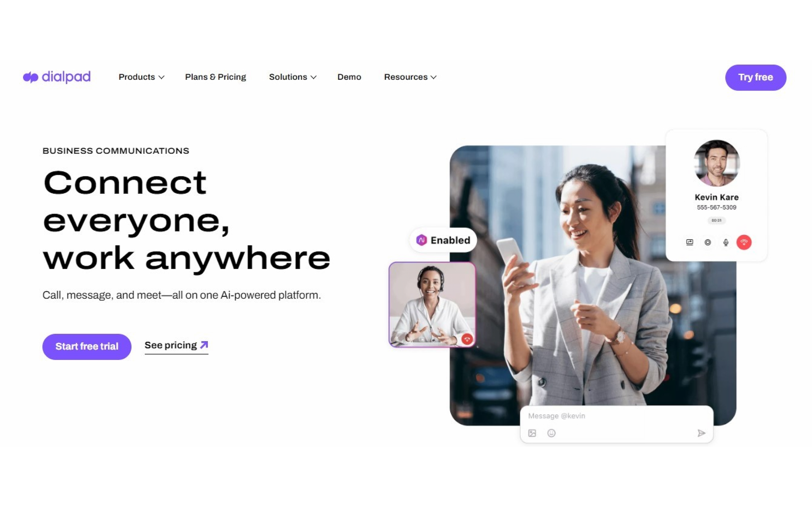Toggle the red end call button on video tile
This screenshot has width=812, height=507.
tap(468, 339)
